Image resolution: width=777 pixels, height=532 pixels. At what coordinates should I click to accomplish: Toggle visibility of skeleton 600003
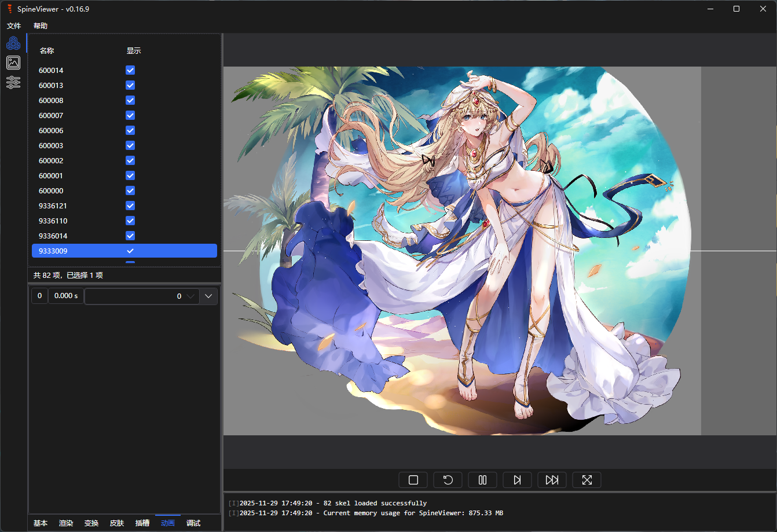pos(130,145)
